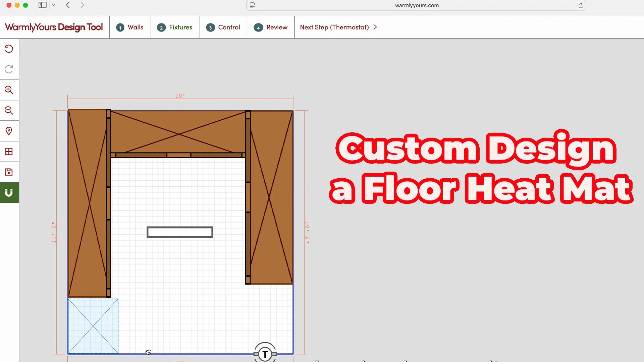Toggle the selected mat area in floor plan

pyautogui.click(x=93, y=326)
